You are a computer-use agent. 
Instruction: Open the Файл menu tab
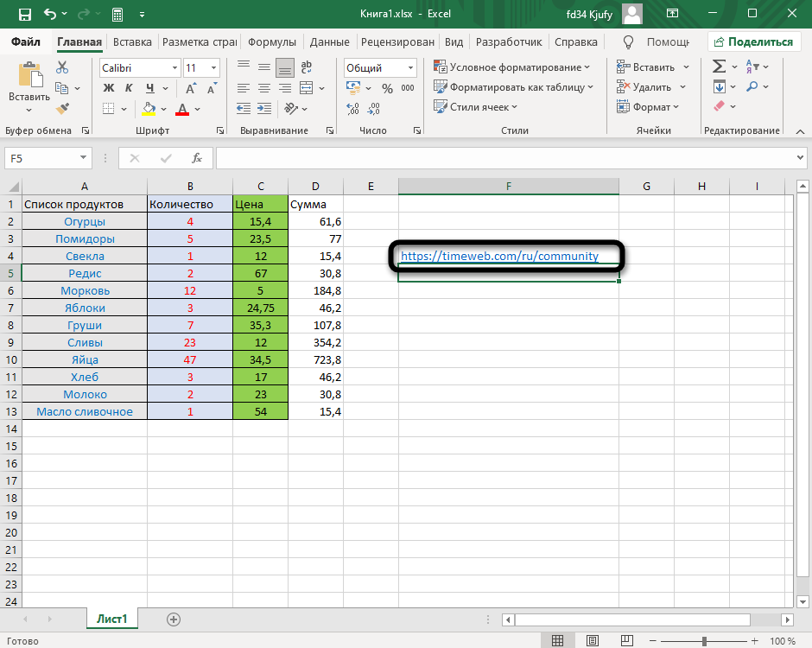point(27,41)
